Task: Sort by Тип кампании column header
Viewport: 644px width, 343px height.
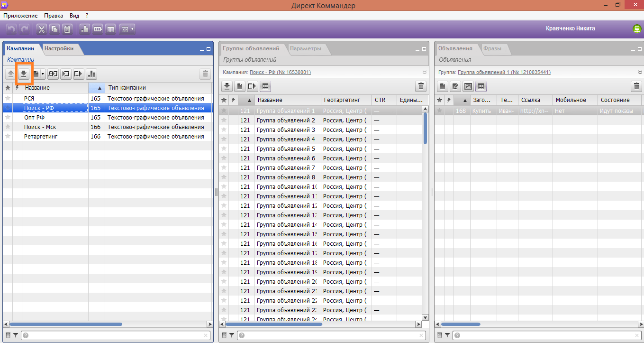Action: 158,88
